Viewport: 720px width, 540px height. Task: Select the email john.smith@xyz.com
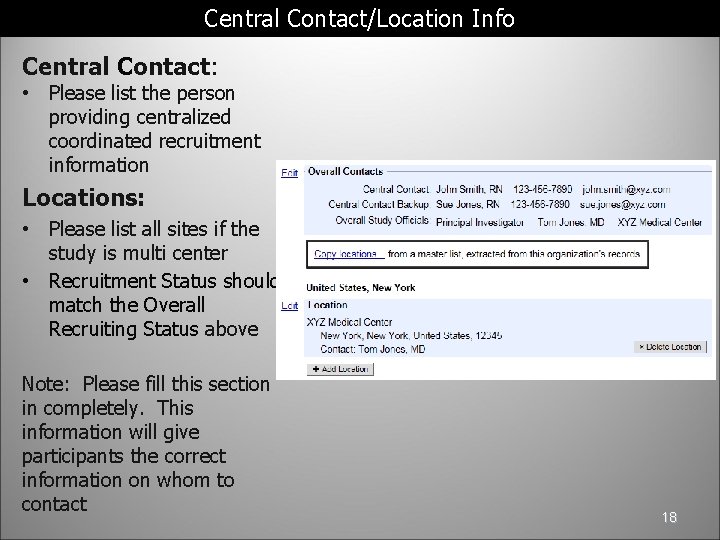point(626,189)
